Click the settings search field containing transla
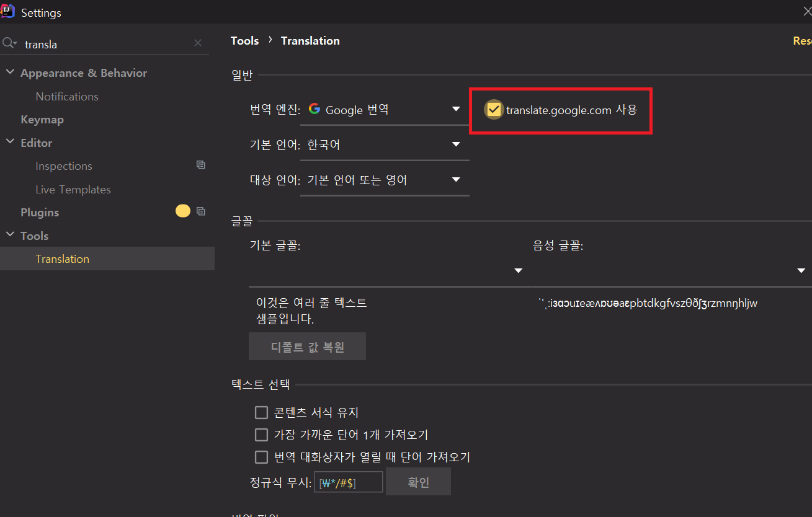 (x=105, y=43)
